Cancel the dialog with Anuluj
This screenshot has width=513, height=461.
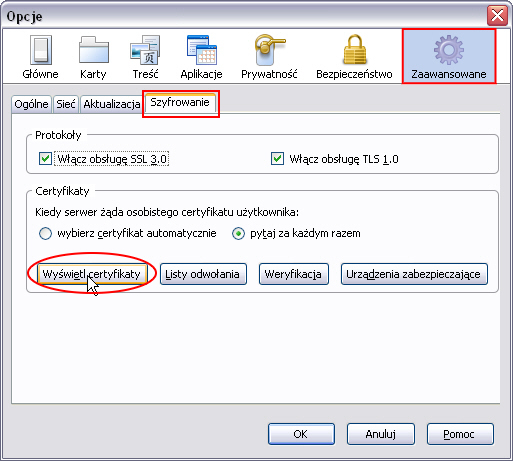(381, 434)
